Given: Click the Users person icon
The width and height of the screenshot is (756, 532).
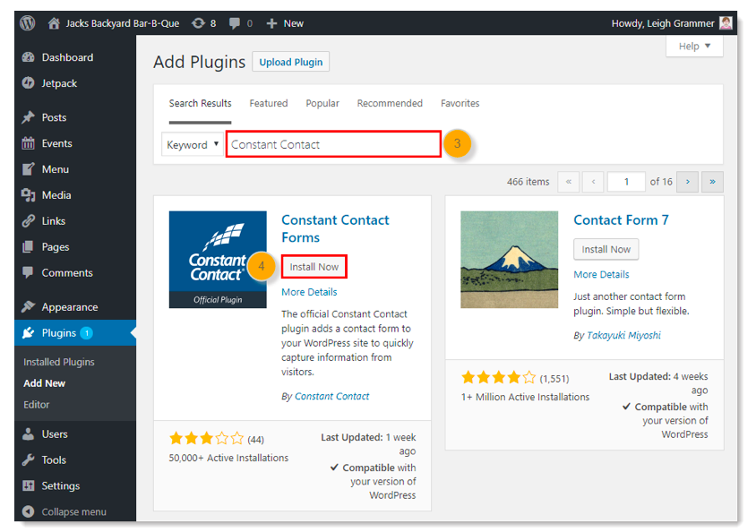Looking at the screenshot, I should coord(28,433).
